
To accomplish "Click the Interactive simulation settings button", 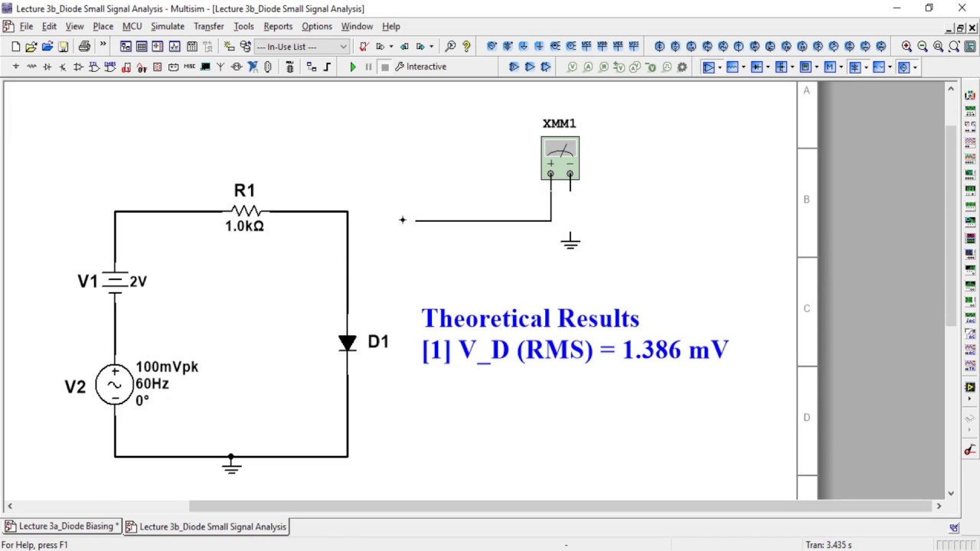I will tap(420, 67).
